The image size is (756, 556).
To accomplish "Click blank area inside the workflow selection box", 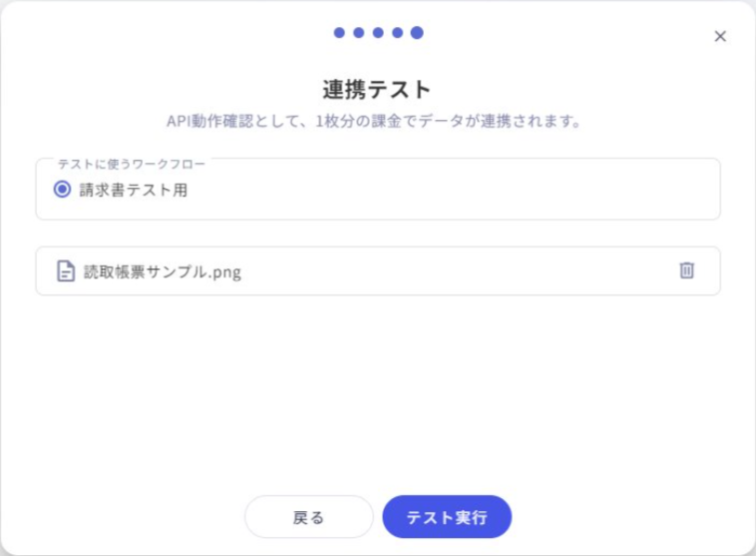I will coord(453,190).
